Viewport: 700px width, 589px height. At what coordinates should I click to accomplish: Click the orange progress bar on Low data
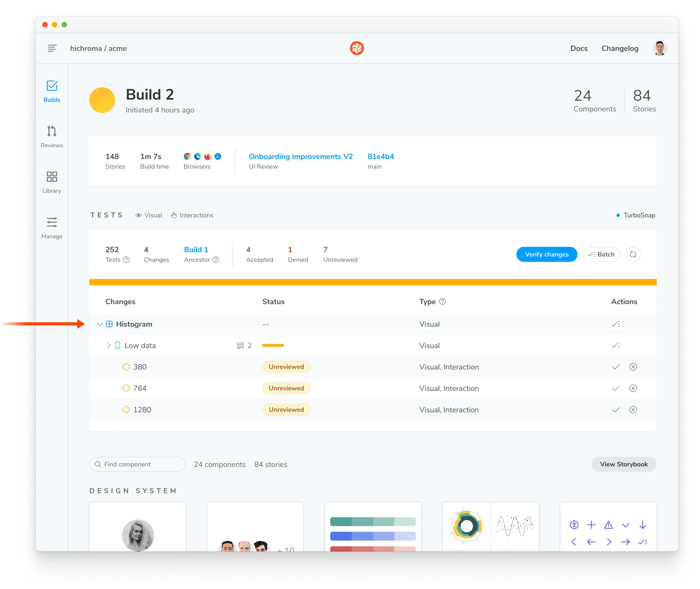pyautogui.click(x=273, y=345)
